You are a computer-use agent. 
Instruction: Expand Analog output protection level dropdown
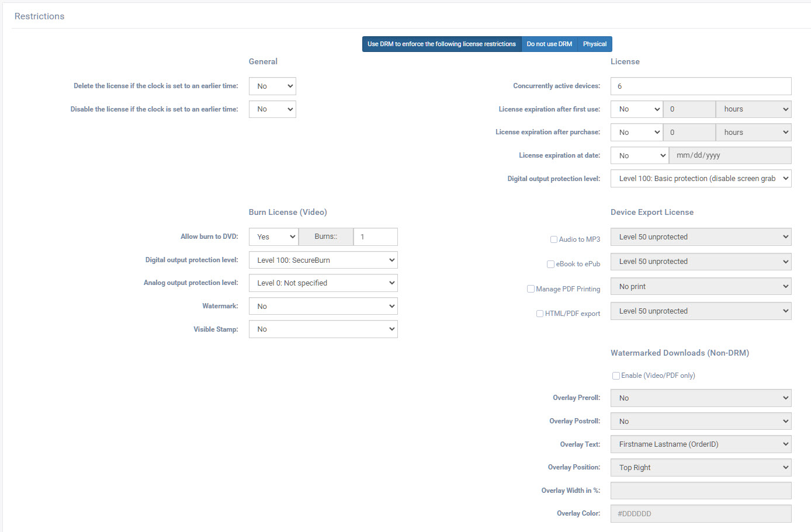click(x=323, y=283)
